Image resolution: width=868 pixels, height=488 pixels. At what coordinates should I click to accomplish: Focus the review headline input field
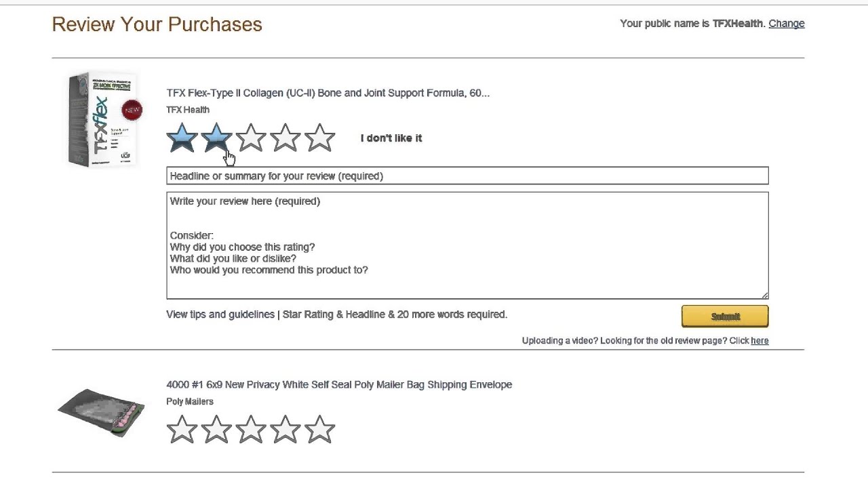click(467, 176)
